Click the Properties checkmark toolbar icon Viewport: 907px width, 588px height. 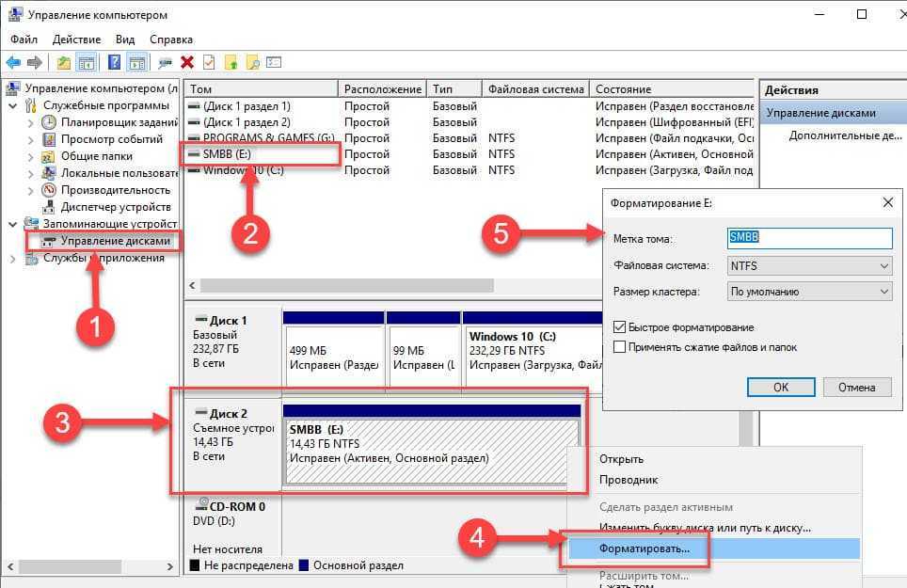(208, 63)
